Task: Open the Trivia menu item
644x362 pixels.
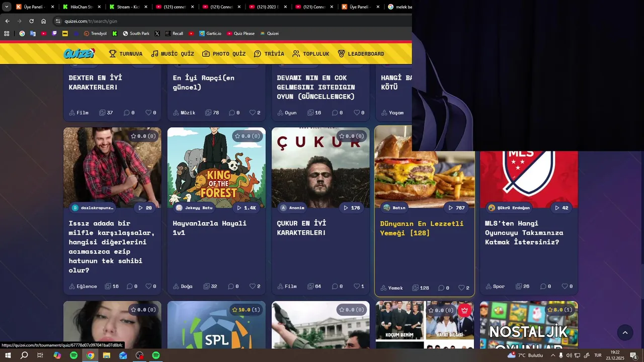Action: pyautogui.click(x=269, y=54)
